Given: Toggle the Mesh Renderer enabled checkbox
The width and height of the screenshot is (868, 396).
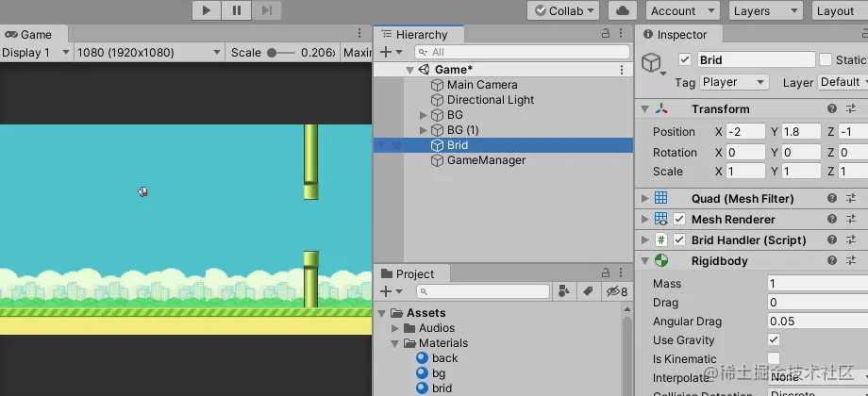Looking at the screenshot, I should tap(679, 220).
